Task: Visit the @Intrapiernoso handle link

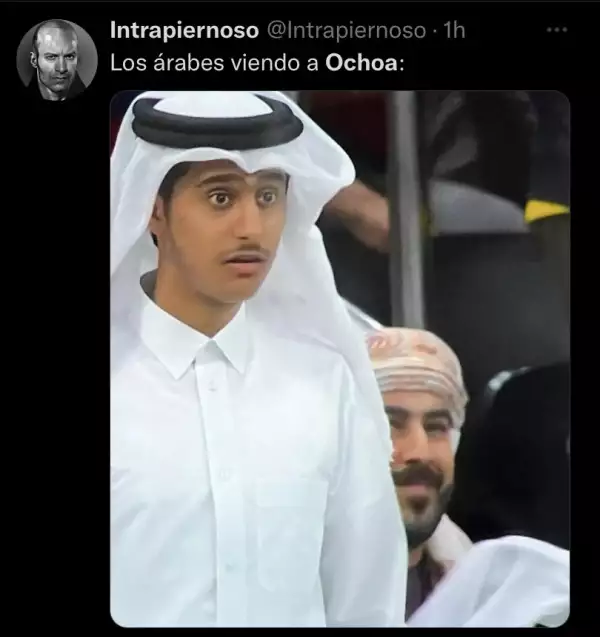Action: point(346,31)
